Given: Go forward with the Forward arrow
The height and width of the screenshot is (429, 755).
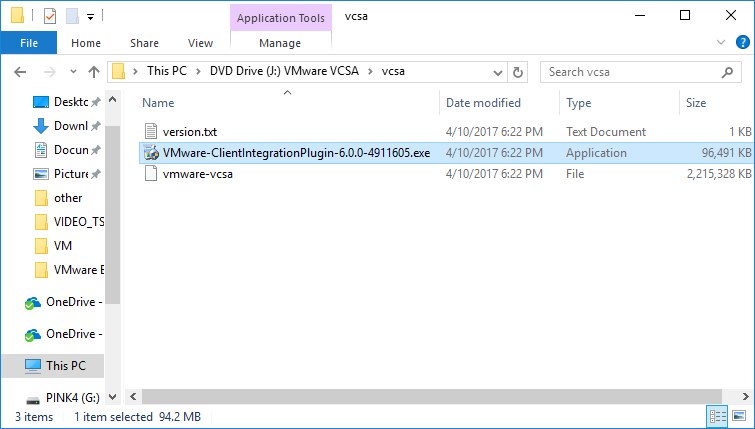Looking at the screenshot, I should (x=50, y=72).
